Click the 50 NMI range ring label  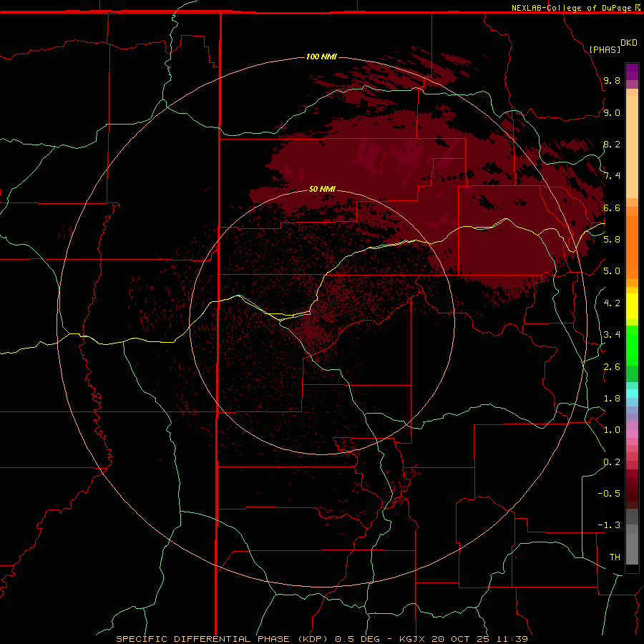(322, 189)
